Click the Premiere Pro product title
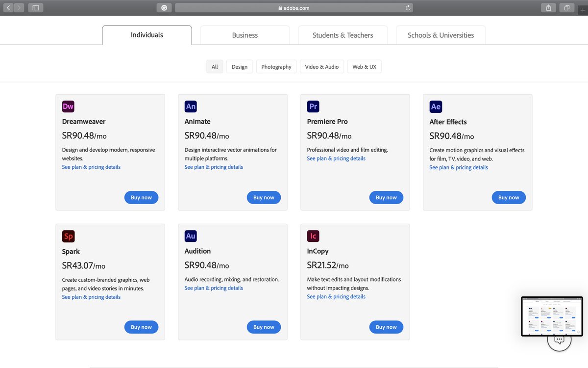Image resolution: width=588 pixels, height=368 pixels. (x=327, y=121)
